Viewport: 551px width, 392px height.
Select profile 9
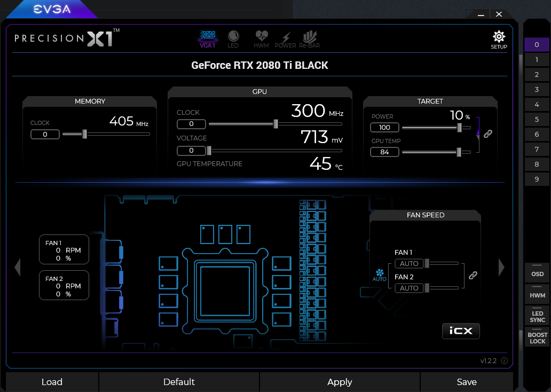click(x=537, y=179)
